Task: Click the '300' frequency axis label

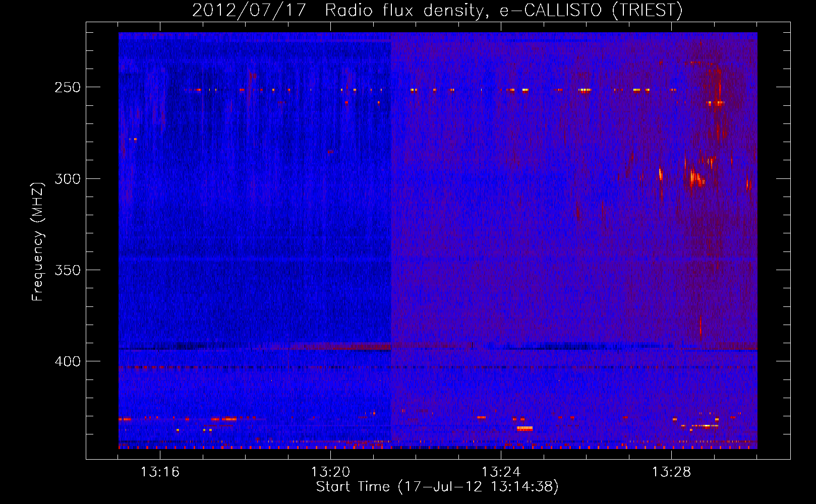Action: tap(68, 179)
